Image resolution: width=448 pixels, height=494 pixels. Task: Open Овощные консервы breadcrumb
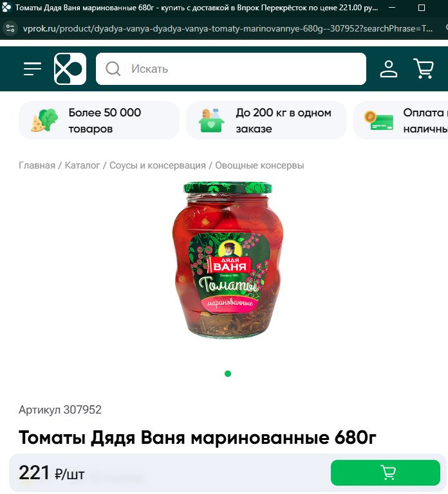tap(259, 165)
